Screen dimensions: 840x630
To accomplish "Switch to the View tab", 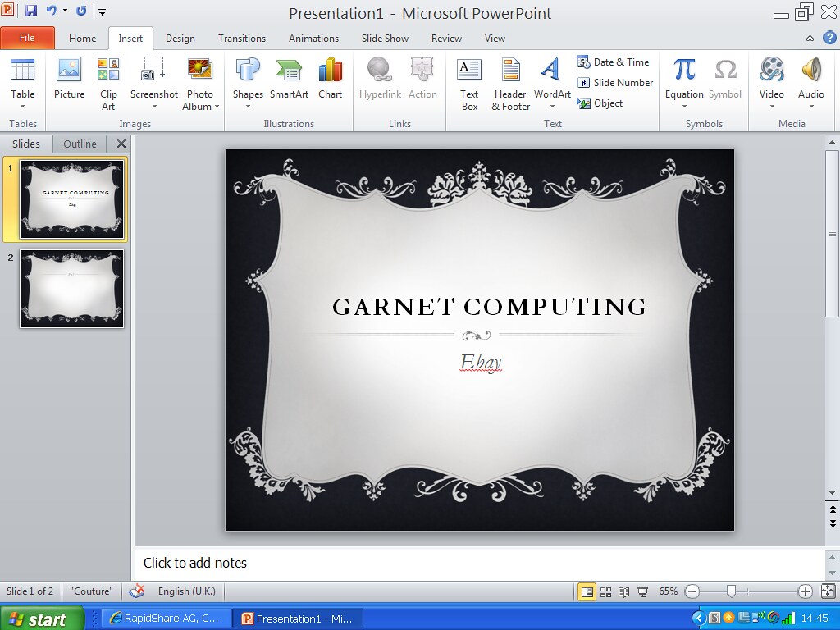I will click(495, 39).
